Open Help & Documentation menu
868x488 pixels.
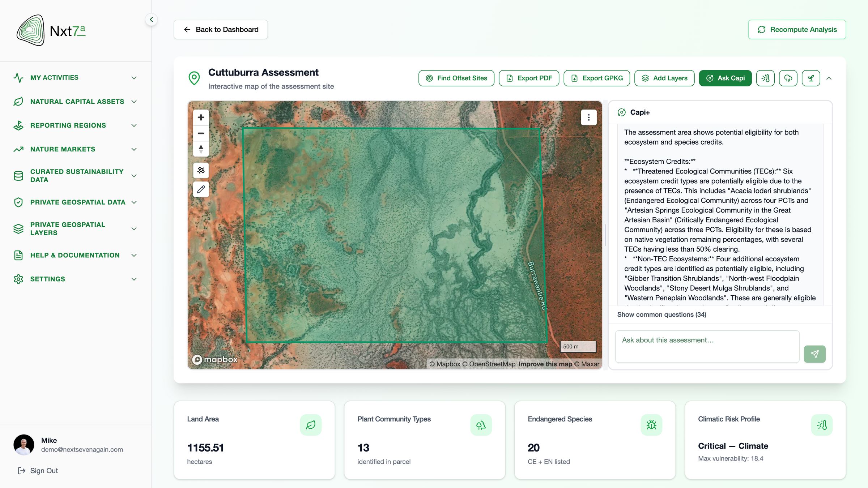75,255
